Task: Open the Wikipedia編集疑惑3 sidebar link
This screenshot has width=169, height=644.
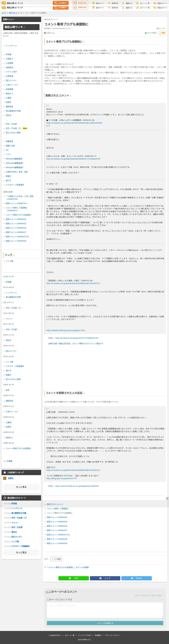Action: point(14,168)
